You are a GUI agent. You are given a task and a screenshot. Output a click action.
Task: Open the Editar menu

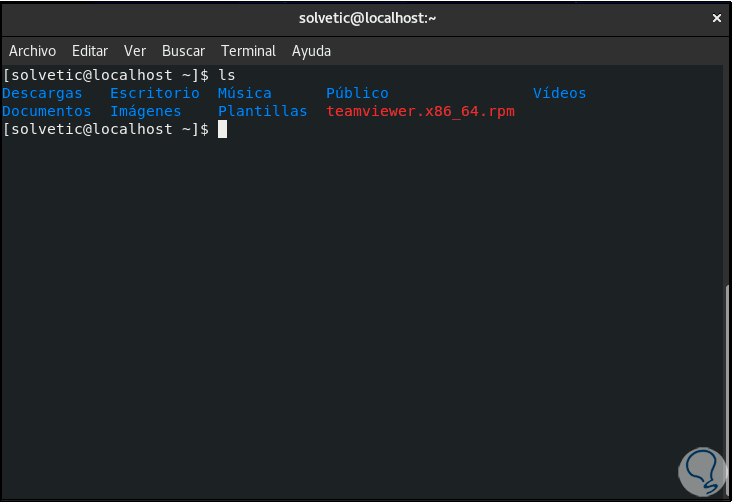[90, 51]
